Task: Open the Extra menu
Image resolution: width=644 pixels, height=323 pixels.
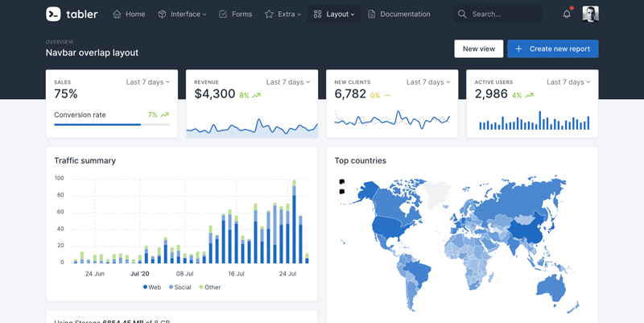Action: click(x=289, y=14)
